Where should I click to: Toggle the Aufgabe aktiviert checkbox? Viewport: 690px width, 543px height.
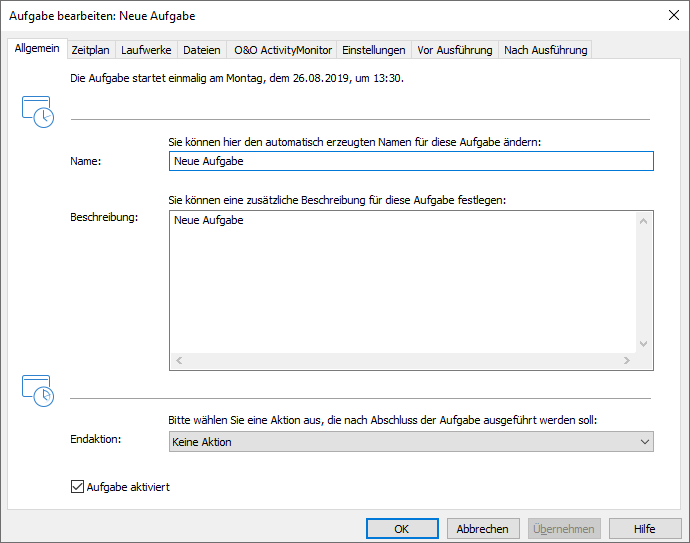[77, 487]
